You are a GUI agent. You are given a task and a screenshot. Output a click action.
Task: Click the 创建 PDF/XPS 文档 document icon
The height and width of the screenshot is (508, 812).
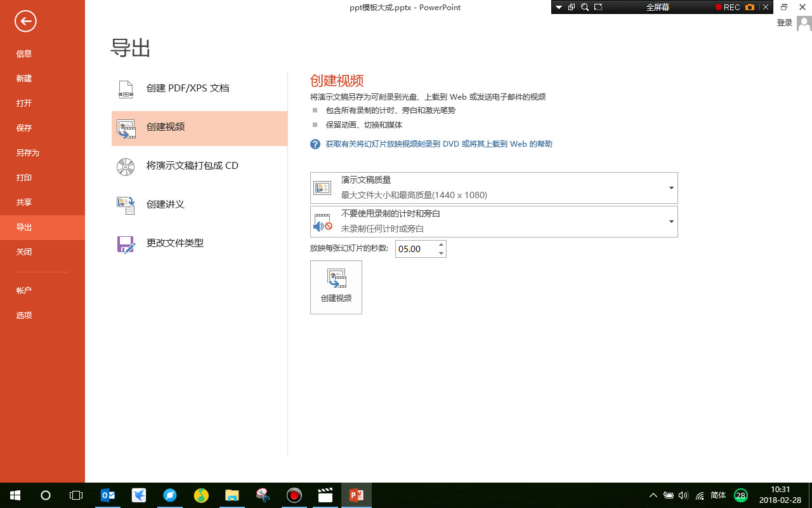(125, 90)
